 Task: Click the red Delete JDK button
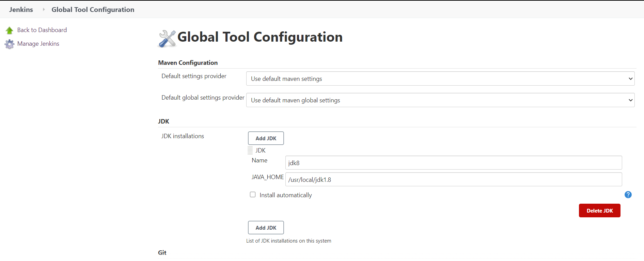tap(600, 211)
